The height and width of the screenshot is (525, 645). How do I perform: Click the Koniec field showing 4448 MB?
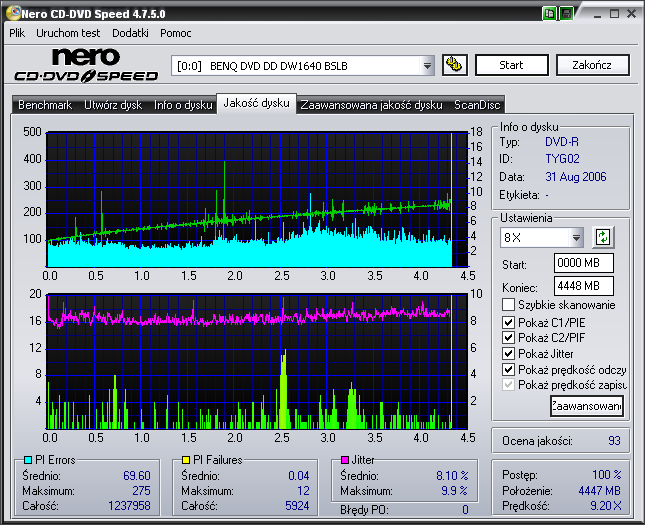584,286
